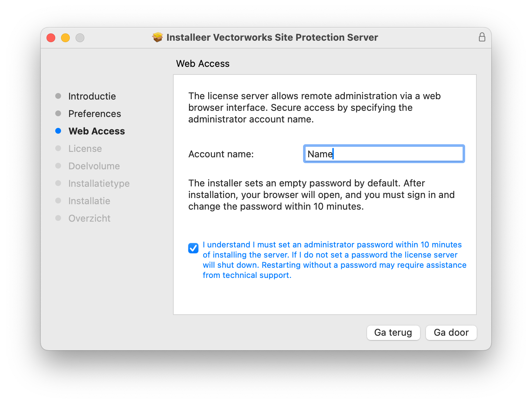Minimize the installer with yellow button
This screenshot has width=532, height=404.
[x=65, y=37]
